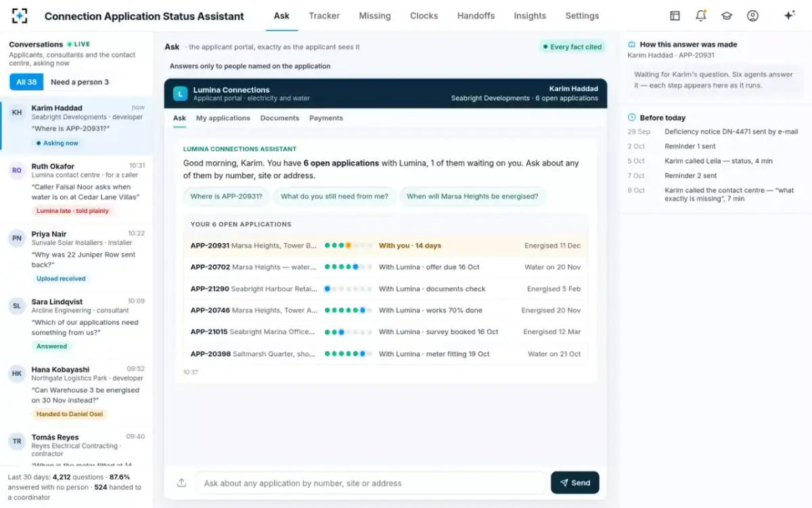
Task: Open application row APP-21290
Action: coord(385,289)
